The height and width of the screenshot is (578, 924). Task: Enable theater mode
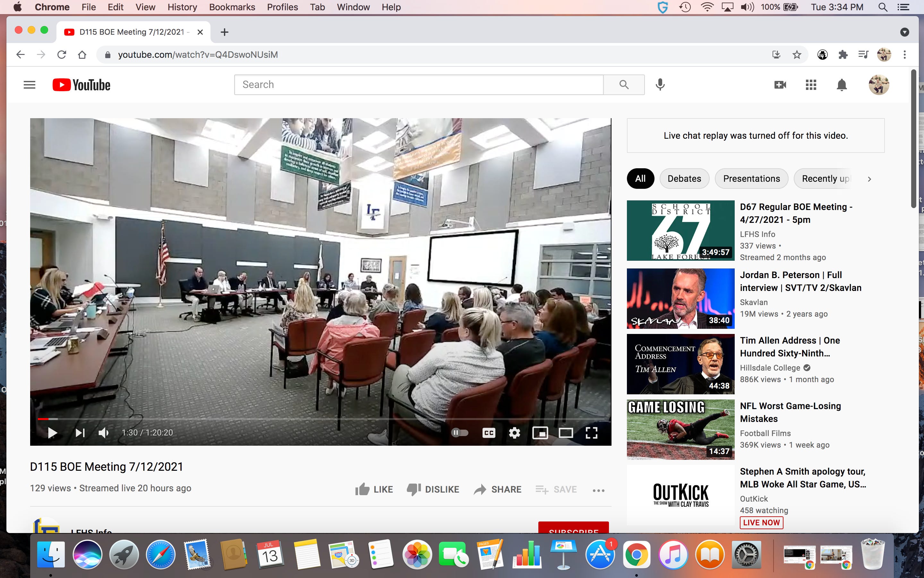coord(566,433)
